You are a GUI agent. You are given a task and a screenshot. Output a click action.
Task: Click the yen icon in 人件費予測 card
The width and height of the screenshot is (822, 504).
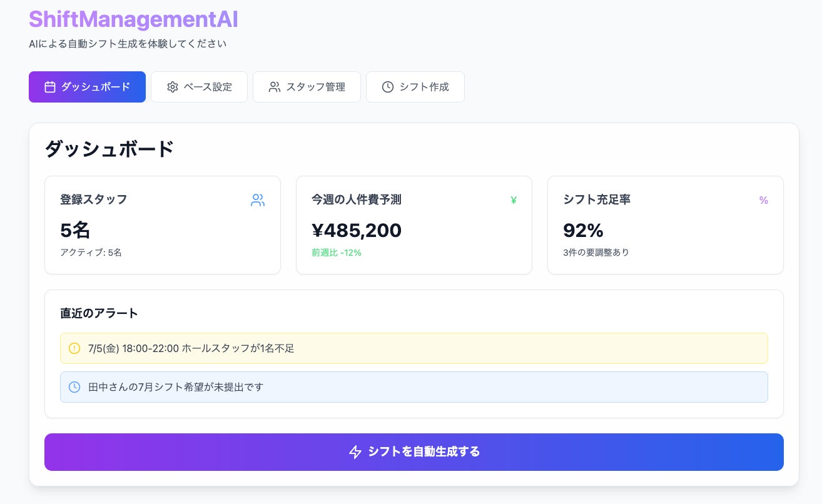pyautogui.click(x=514, y=200)
